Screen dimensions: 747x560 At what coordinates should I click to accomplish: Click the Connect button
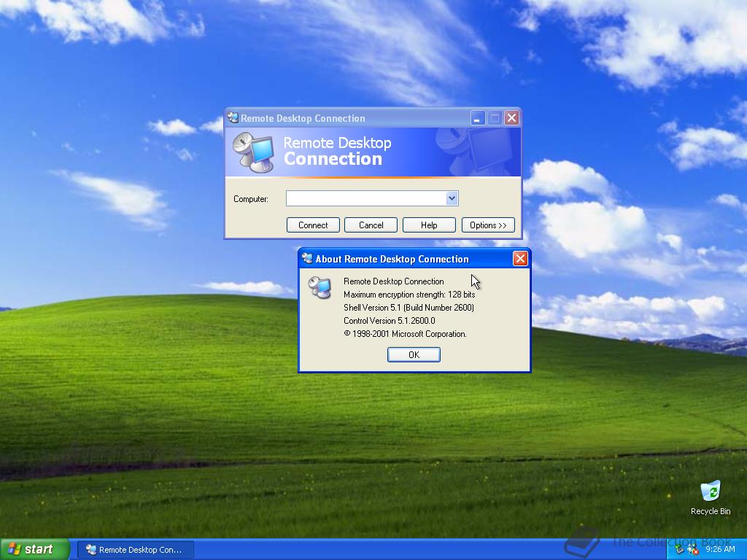(x=313, y=225)
